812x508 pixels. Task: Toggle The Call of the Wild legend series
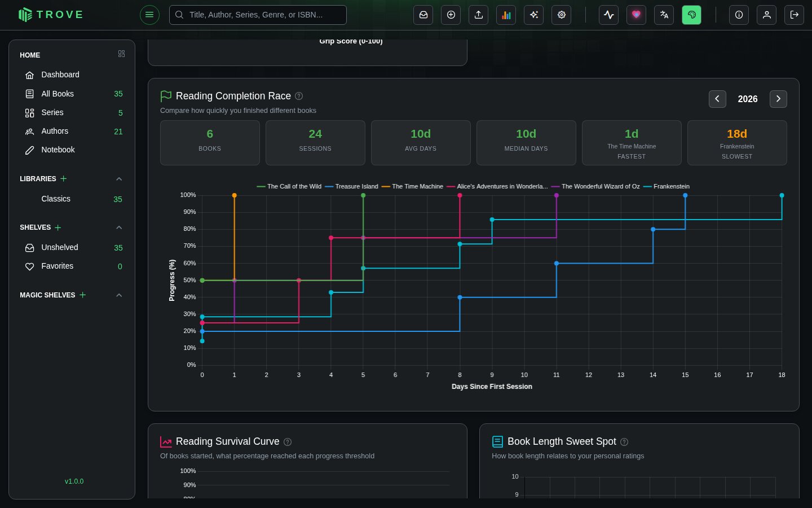coord(289,186)
